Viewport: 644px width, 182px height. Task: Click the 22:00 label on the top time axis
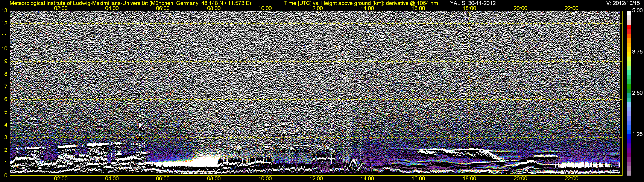point(571,8)
